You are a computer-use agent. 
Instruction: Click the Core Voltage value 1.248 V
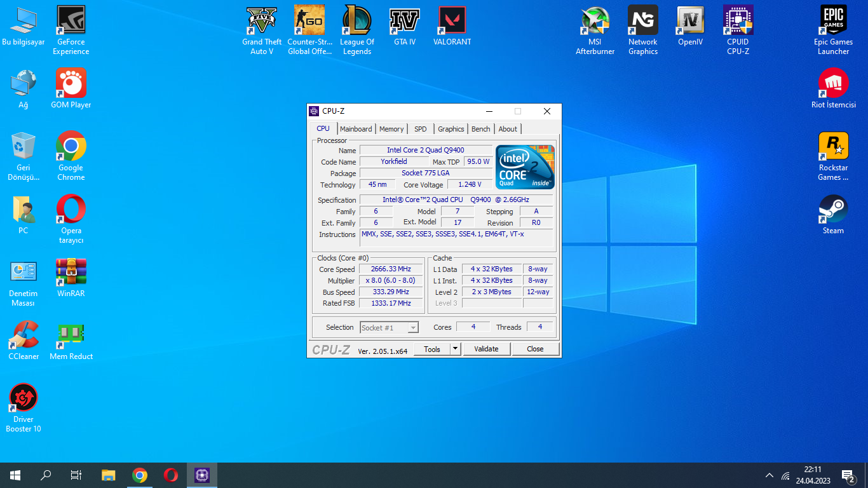(470, 184)
